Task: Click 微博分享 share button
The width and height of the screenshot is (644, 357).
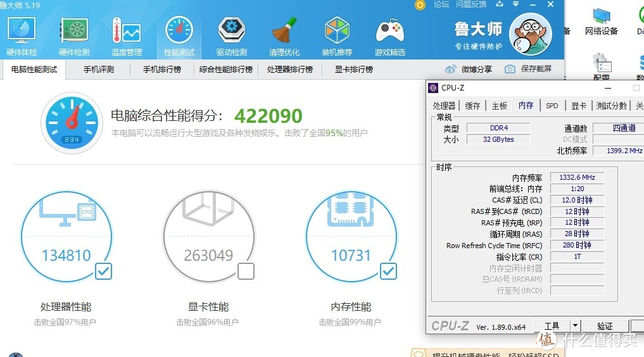Action: 469,69
